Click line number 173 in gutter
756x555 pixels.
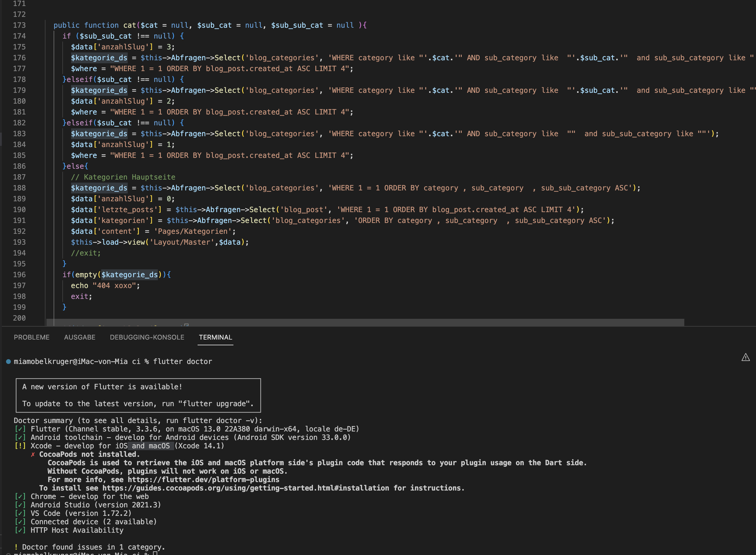pyautogui.click(x=19, y=25)
